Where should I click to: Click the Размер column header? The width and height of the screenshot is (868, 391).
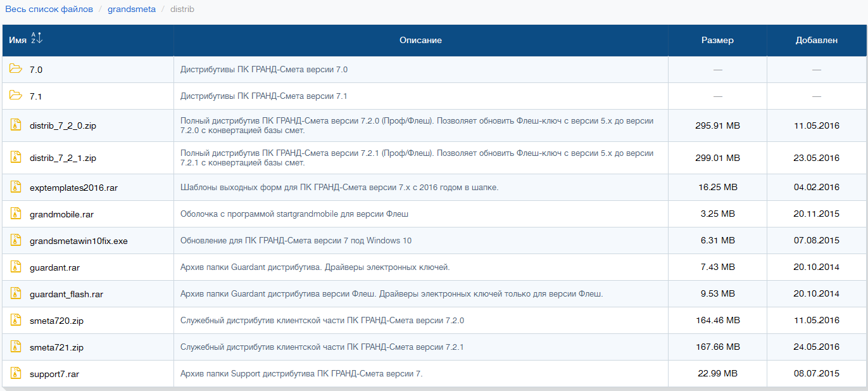click(717, 40)
